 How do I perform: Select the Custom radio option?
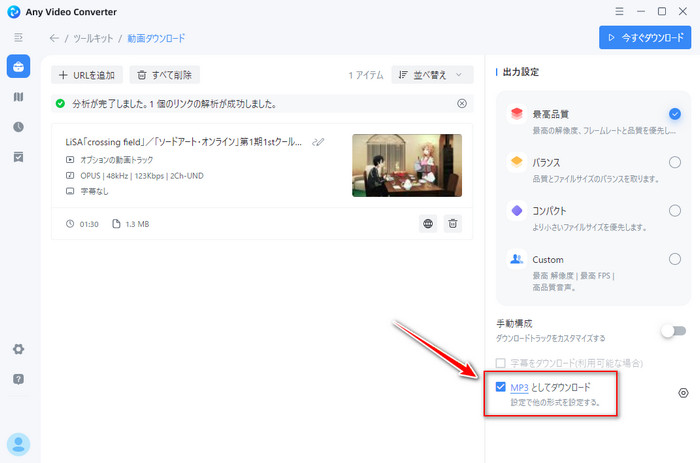[x=675, y=259]
